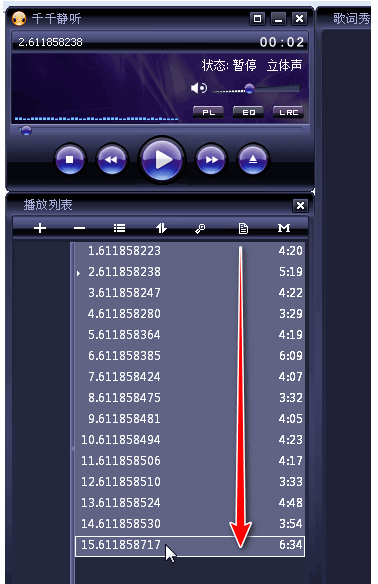The image size is (378, 584).
Task: Select track 8.611858475
Action: point(190,398)
